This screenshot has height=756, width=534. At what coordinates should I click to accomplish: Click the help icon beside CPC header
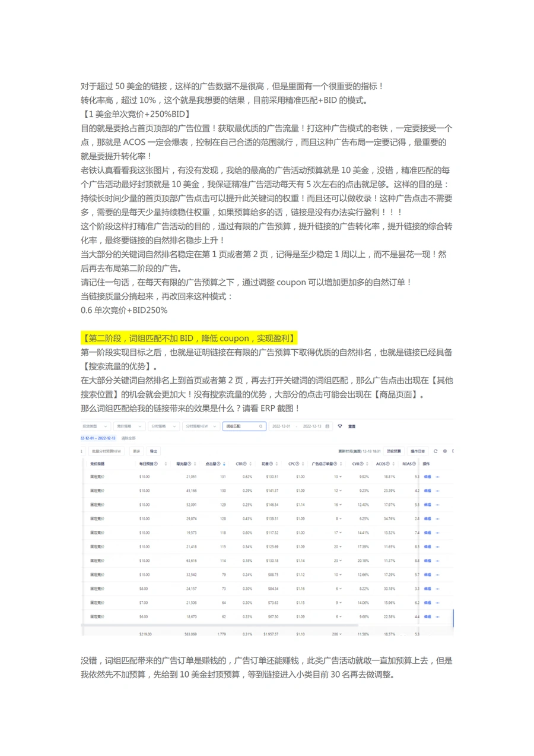pos(297,464)
